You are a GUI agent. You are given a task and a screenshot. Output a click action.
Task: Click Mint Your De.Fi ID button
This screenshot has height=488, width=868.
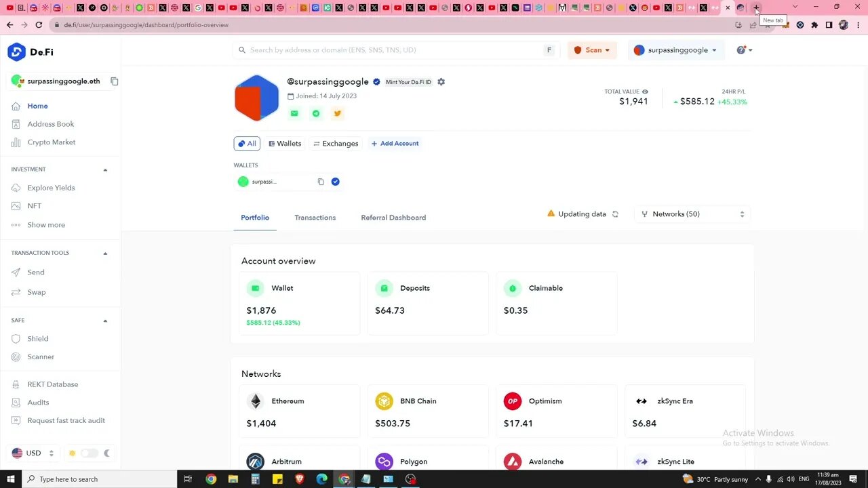tap(408, 82)
